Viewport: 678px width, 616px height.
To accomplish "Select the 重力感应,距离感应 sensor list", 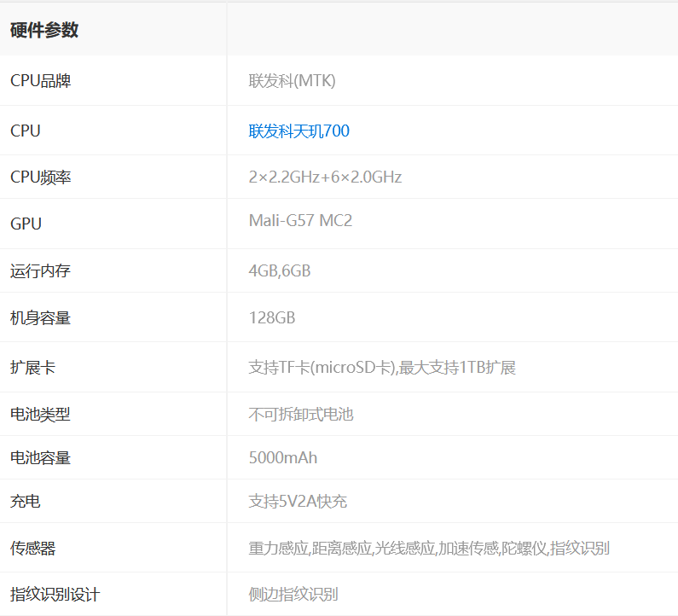I will point(429,549).
